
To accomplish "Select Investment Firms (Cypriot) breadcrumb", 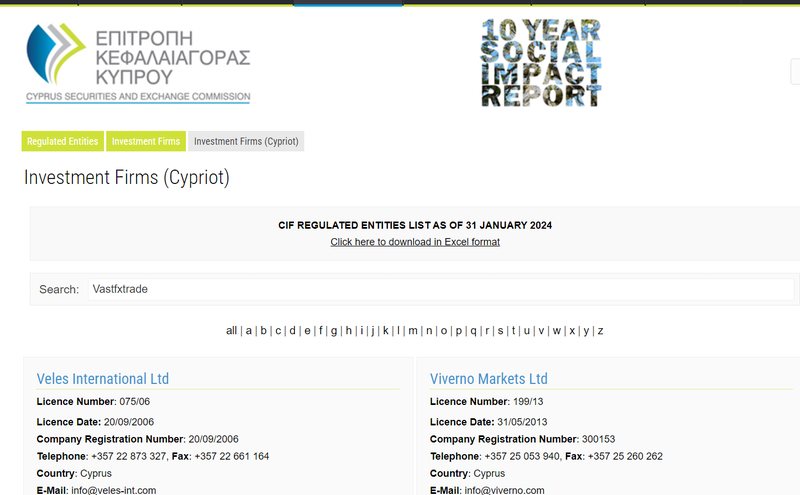I will 246,141.
